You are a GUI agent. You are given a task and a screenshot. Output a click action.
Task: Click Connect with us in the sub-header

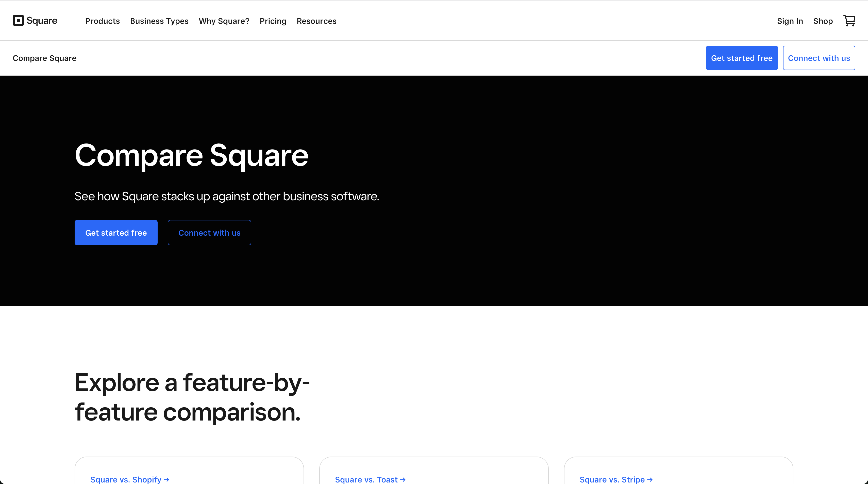(819, 58)
